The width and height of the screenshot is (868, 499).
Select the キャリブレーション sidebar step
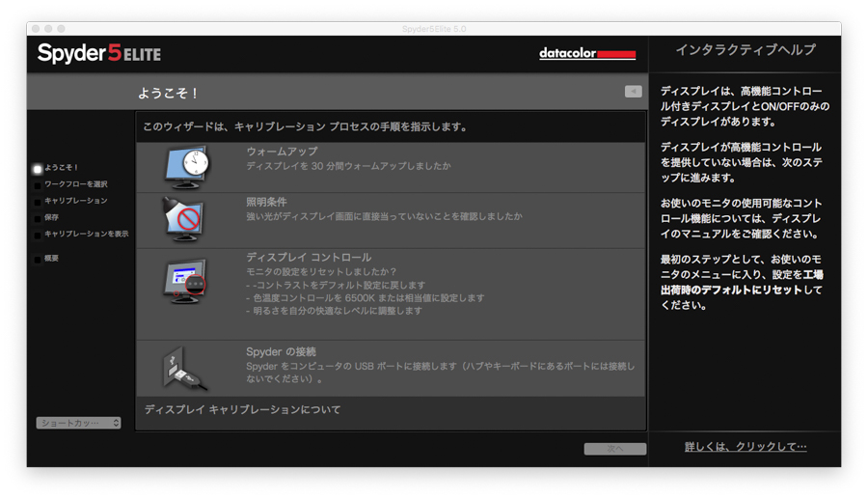coord(76,201)
